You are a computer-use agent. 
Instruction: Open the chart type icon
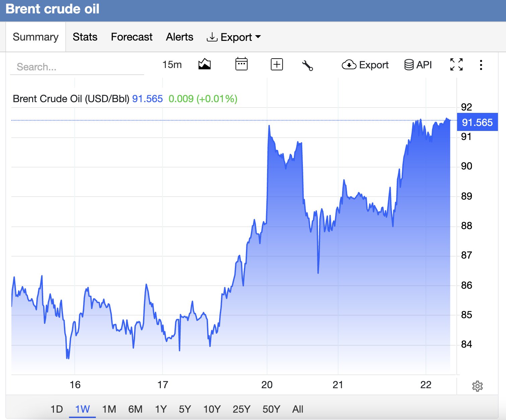(x=204, y=64)
